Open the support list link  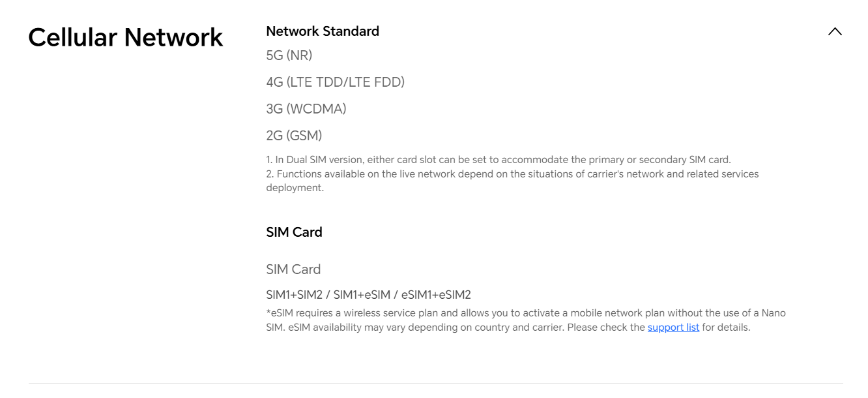coord(673,328)
